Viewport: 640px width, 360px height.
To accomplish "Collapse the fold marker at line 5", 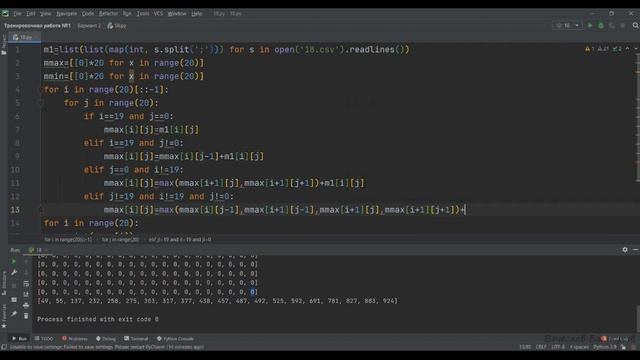I will pyautogui.click(x=41, y=103).
